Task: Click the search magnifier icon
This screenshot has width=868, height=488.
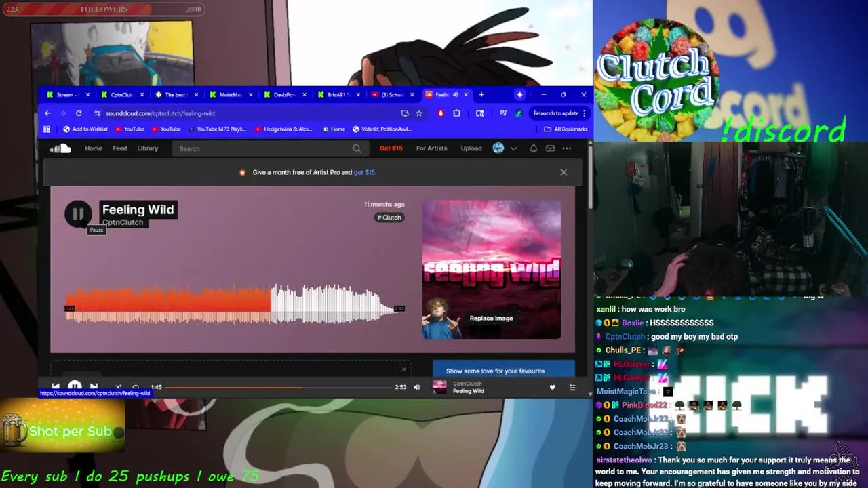Action: pyautogui.click(x=357, y=148)
